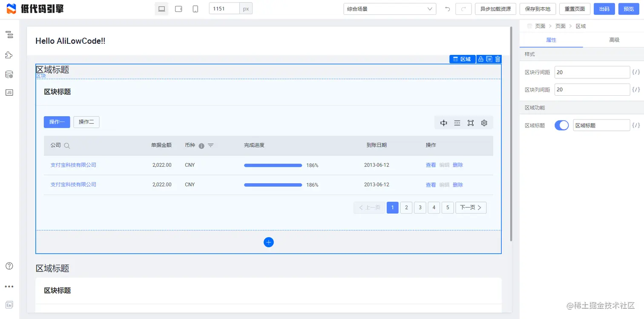This screenshot has height=319, width=644.
Task: Toggle the 区域标题 switch off
Action: click(561, 125)
